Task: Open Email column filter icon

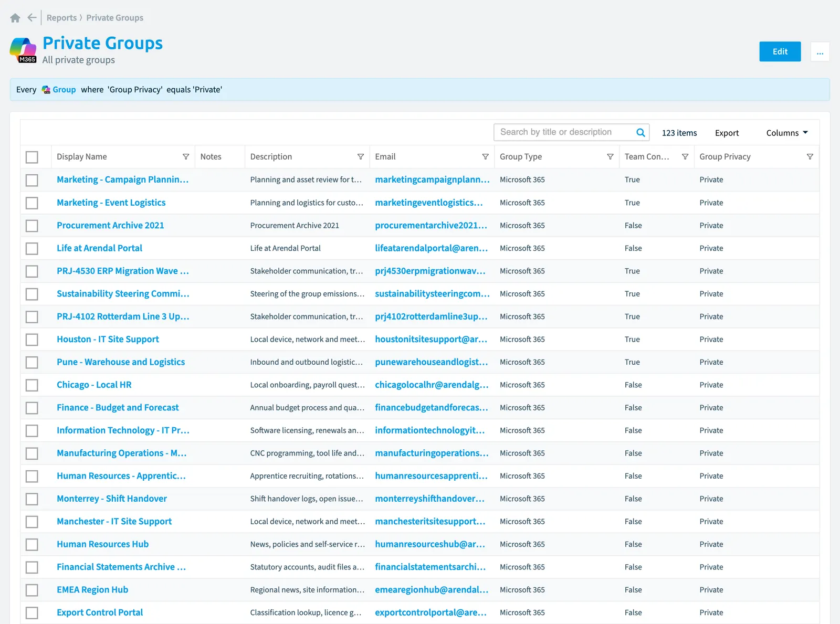Action: click(486, 157)
